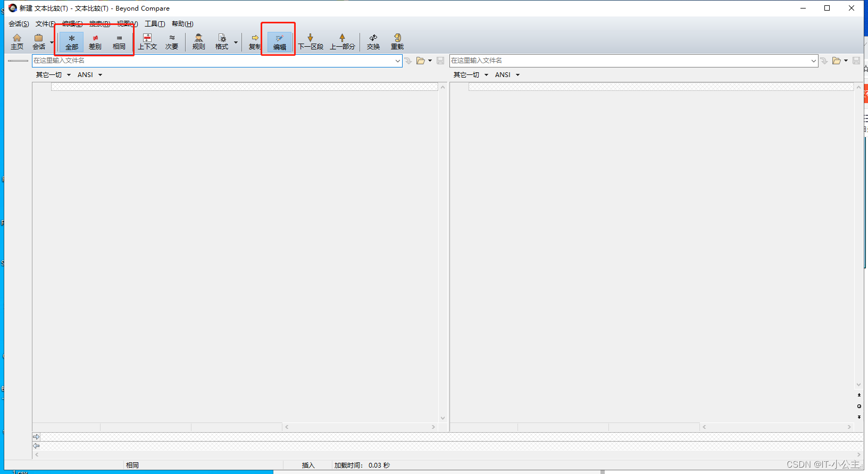Reload files with 重载 icon
This screenshot has height=474, width=868.
[397, 42]
